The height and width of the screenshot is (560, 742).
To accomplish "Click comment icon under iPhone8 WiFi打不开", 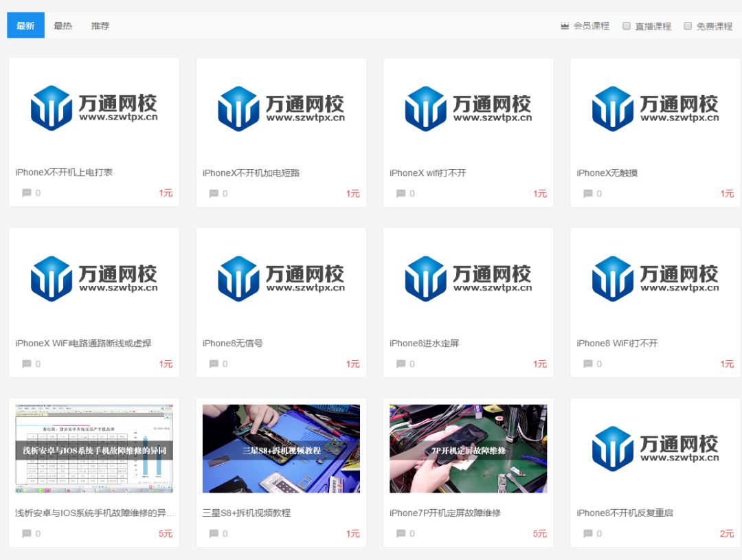I will (588, 363).
